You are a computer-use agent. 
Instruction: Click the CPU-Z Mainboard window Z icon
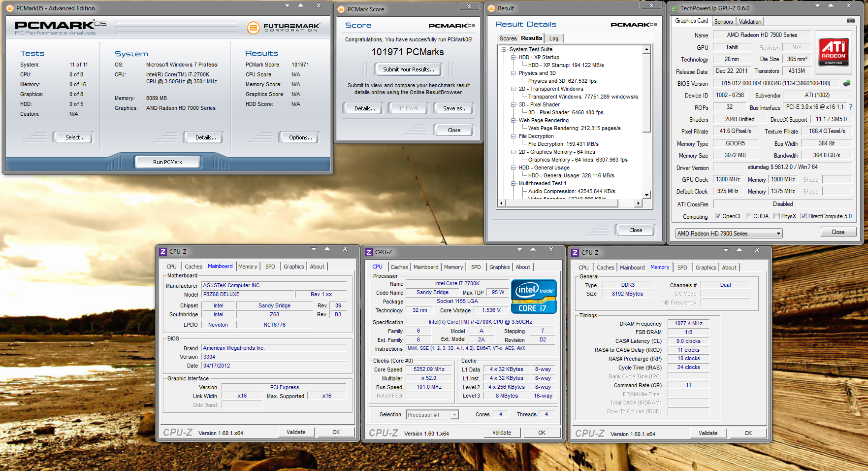163,252
